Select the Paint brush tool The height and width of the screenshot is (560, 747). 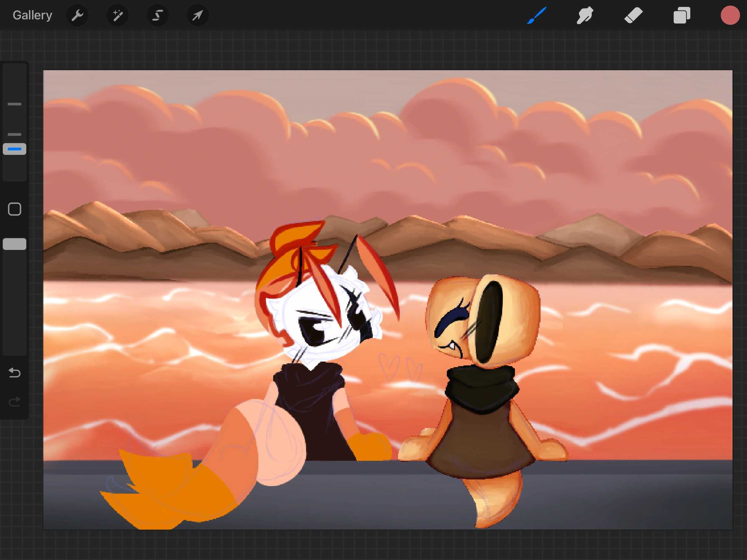[x=537, y=15]
